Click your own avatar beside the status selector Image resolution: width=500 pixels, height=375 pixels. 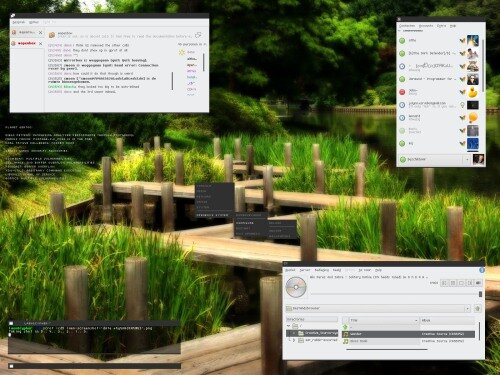tap(478, 159)
